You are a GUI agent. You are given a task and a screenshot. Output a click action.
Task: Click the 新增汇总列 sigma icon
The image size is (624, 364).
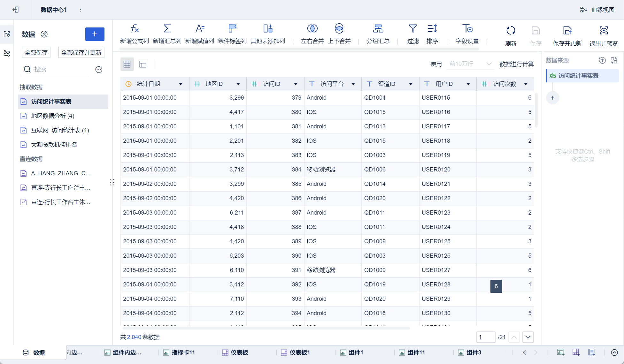coord(167,29)
